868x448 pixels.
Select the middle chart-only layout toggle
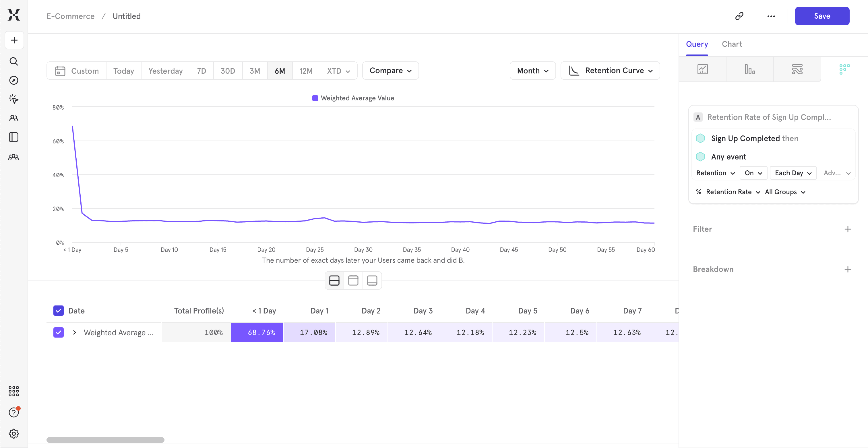pos(353,280)
